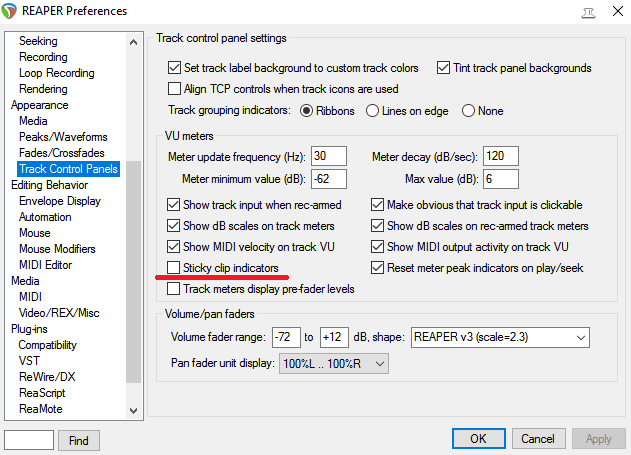
Task: Toggle Tint track panel backgrounds
Action: (444, 68)
